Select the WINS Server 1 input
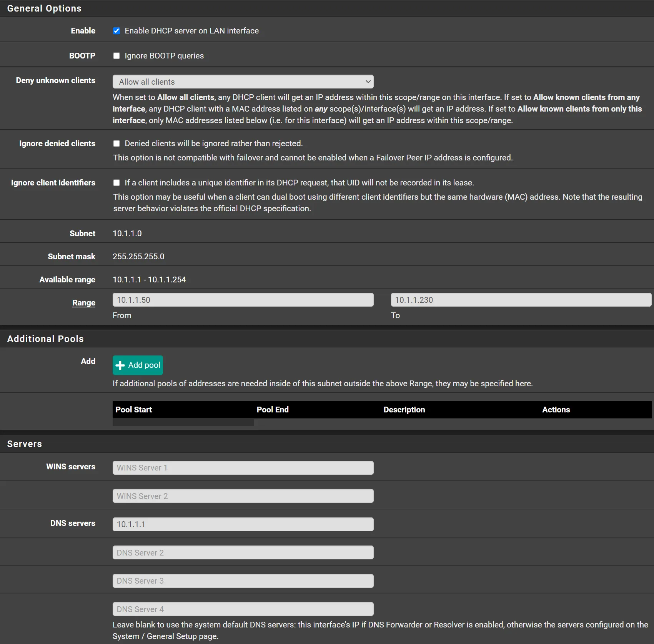The image size is (654, 644). 243,468
